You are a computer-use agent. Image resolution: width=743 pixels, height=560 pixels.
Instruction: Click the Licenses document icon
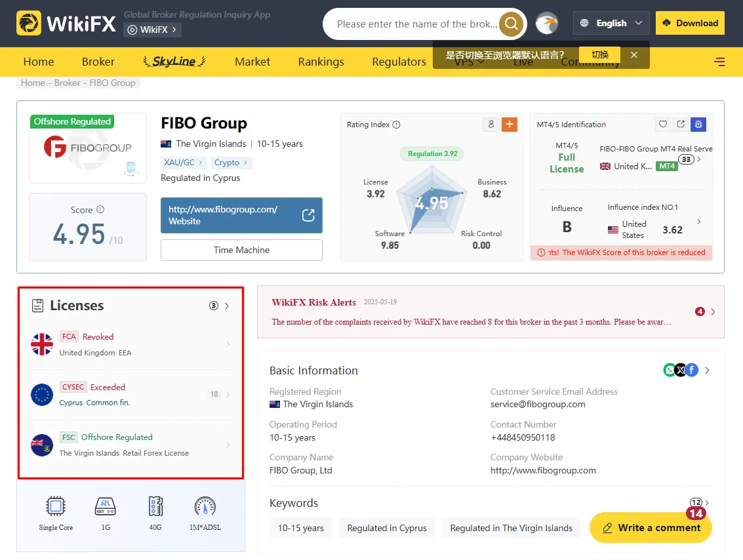37,306
